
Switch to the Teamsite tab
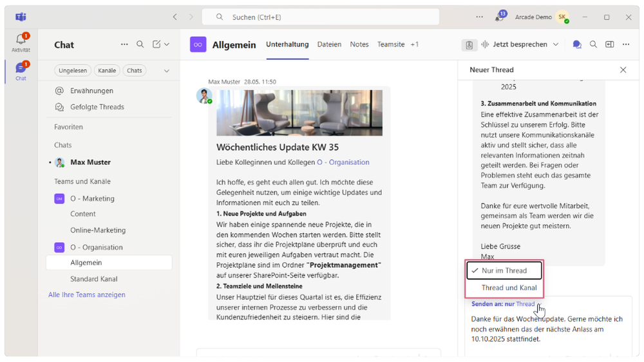(391, 44)
